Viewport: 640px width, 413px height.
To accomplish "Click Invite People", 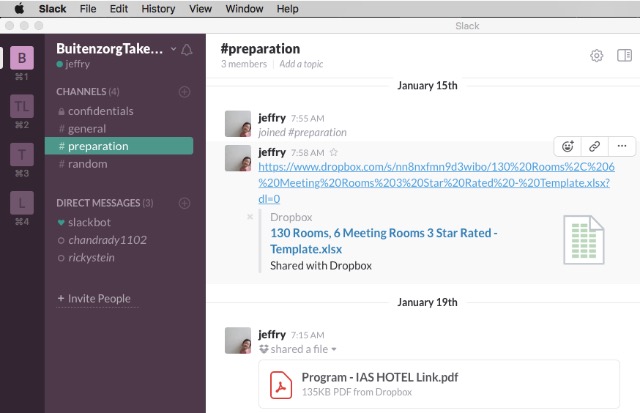I will point(94,298).
